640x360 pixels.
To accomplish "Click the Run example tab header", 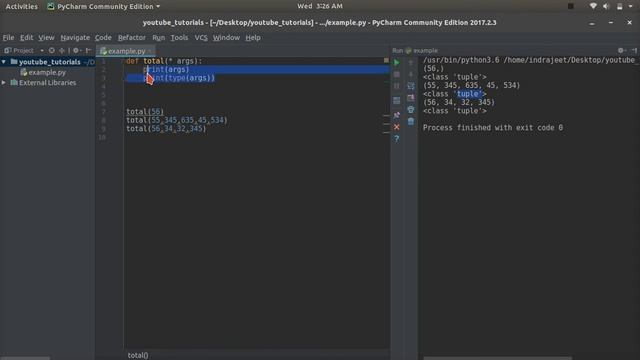I will [x=415, y=51].
